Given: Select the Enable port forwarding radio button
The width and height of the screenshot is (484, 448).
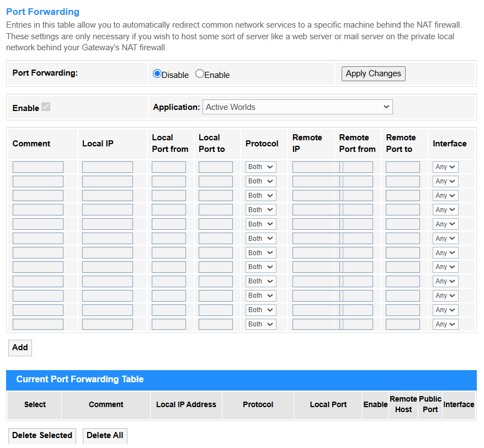Looking at the screenshot, I should click(x=200, y=74).
